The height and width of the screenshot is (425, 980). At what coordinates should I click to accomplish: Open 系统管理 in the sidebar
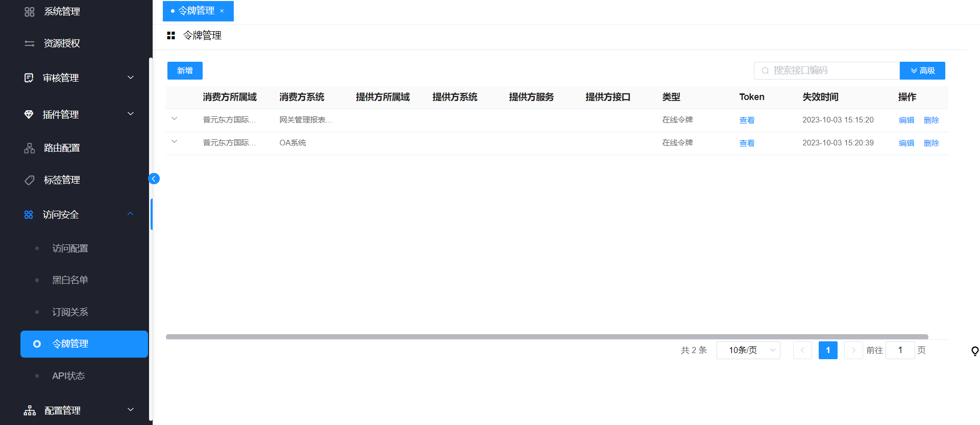click(x=62, y=12)
